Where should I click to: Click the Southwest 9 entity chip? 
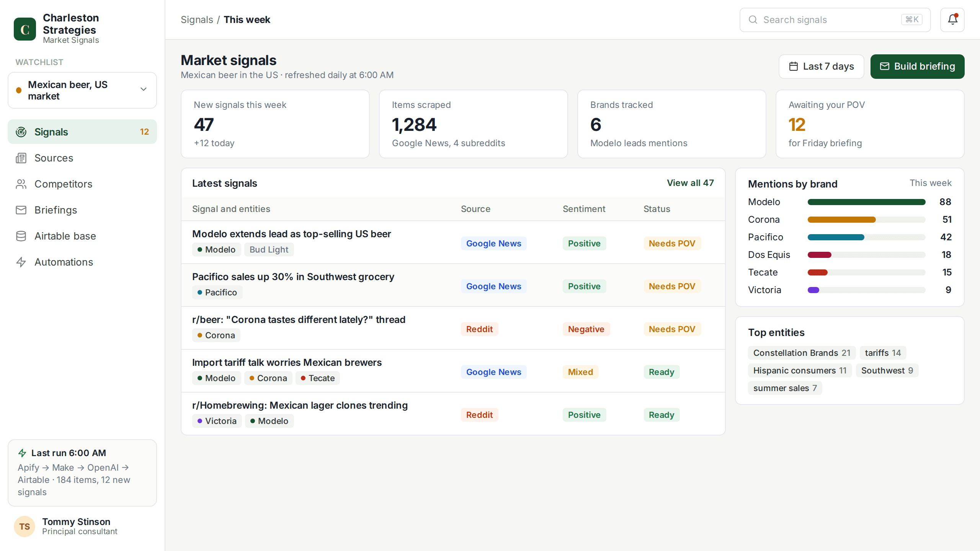pos(887,370)
